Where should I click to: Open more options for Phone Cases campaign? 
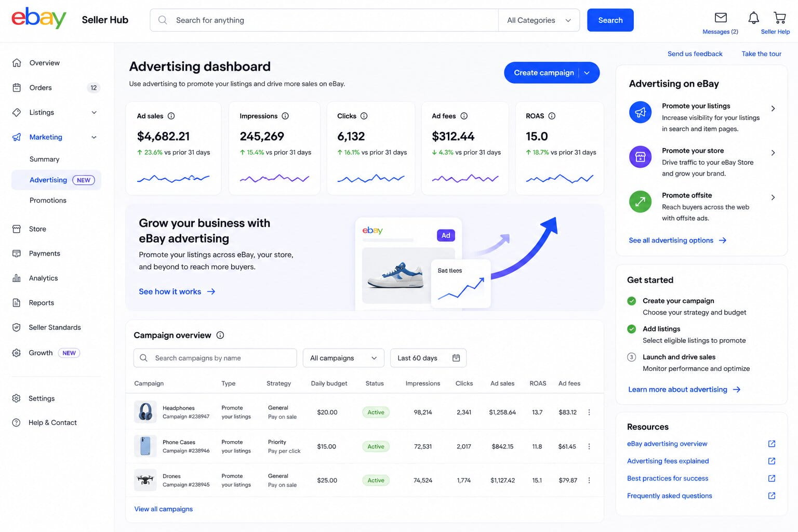pos(589,446)
